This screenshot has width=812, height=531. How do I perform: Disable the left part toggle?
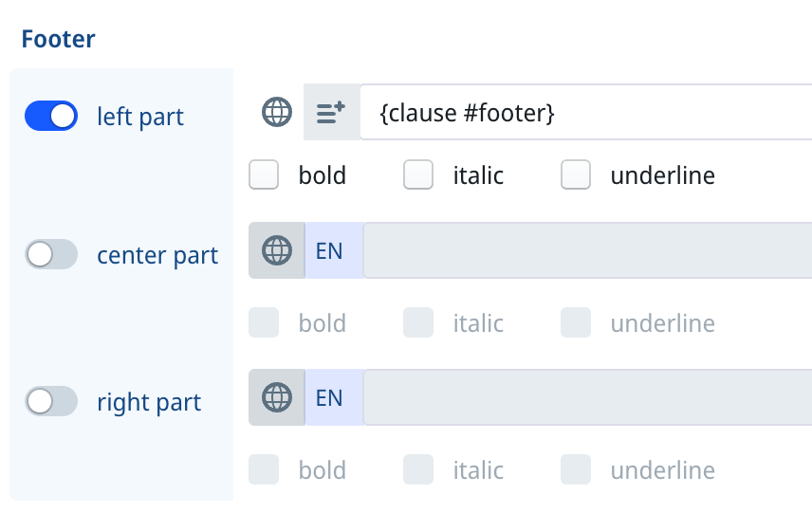(51, 116)
